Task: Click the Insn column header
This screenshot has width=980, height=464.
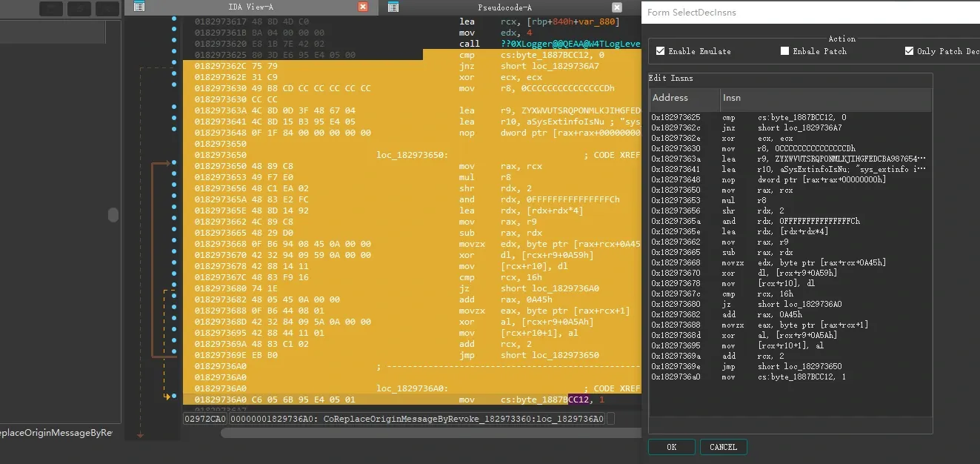Action: [x=826, y=98]
